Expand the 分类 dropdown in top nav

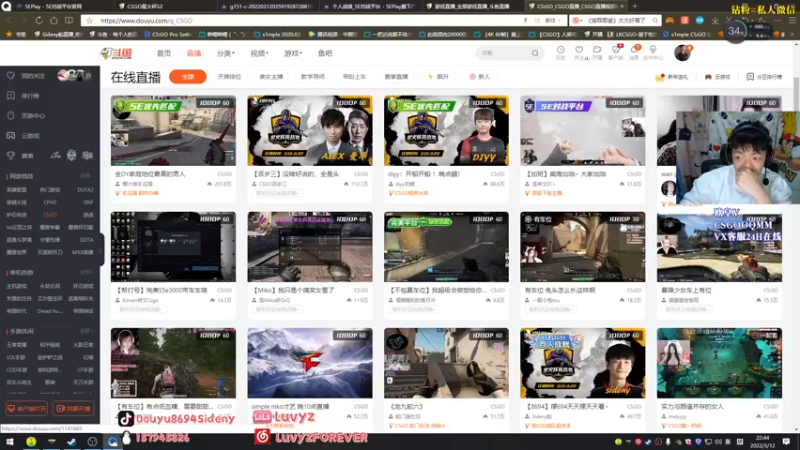pos(226,53)
